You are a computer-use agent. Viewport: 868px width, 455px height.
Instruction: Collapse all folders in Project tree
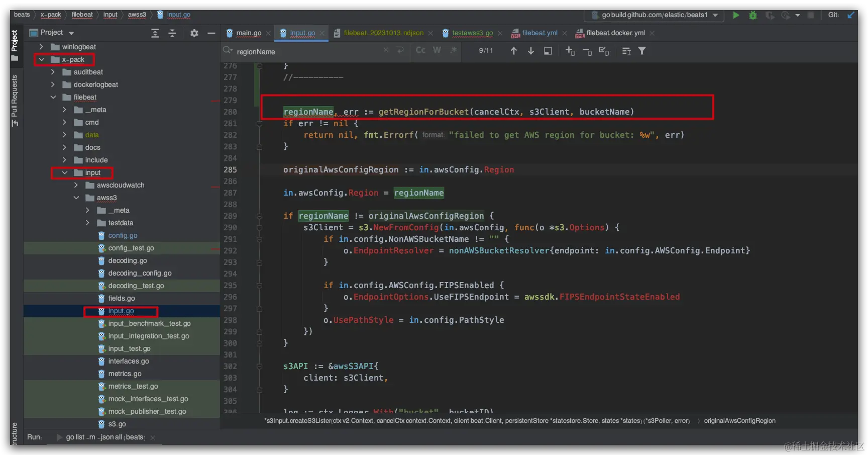[x=172, y=33]
